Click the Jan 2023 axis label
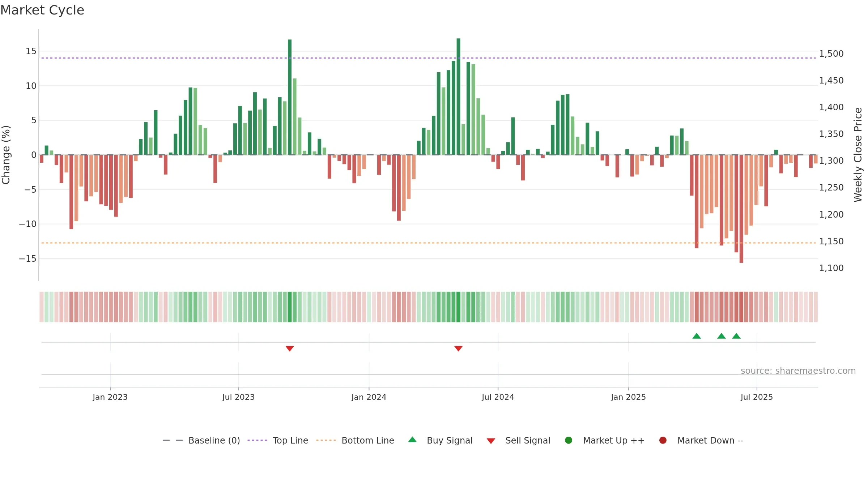868x488 pixels. (110, 397)
